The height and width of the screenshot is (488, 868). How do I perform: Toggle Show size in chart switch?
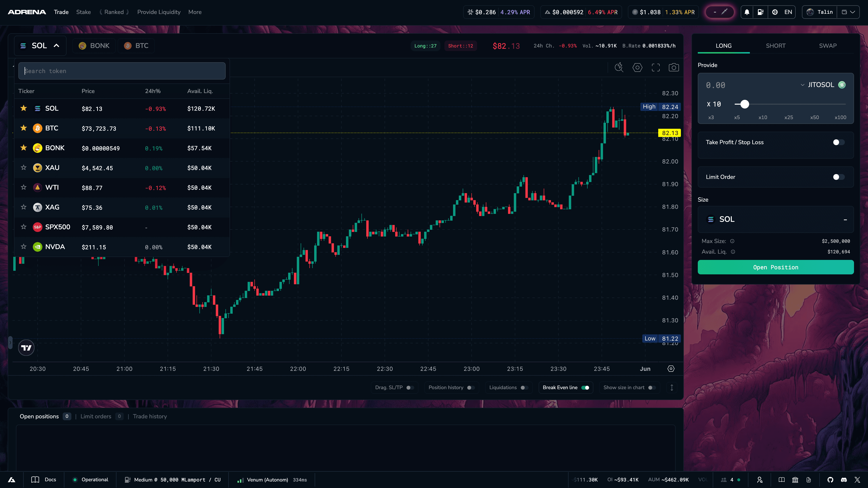click(652, 387)
